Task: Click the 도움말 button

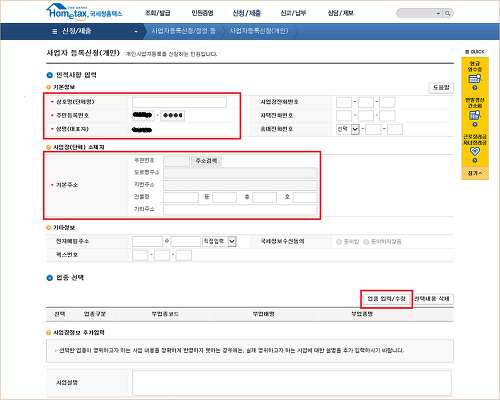Action: pos(441,88)
